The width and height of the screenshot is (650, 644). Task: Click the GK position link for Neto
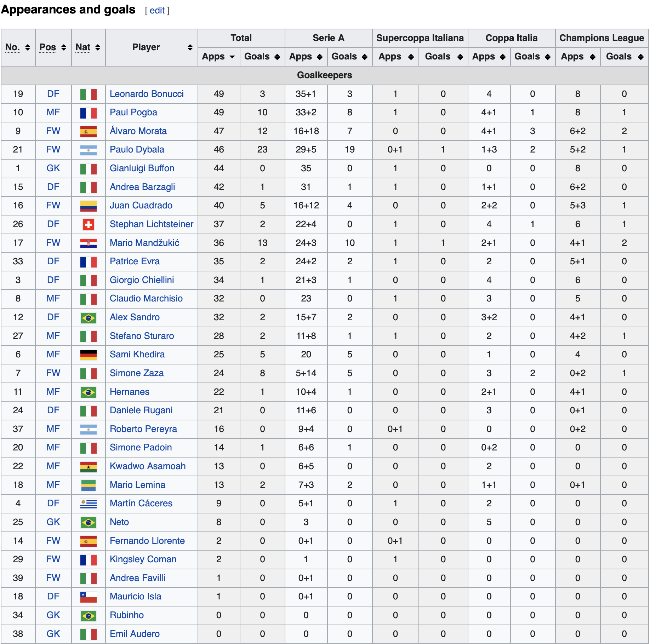pos(53,522)
